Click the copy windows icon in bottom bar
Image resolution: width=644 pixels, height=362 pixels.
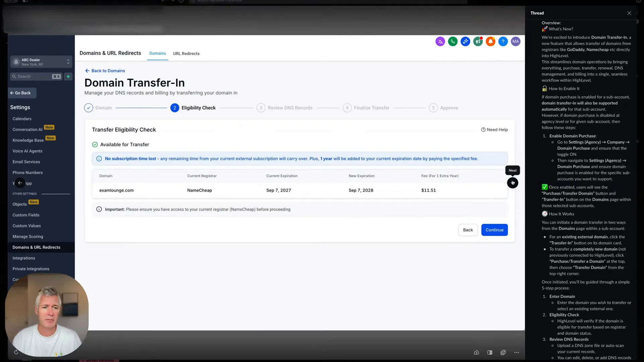tap(503, 352)
